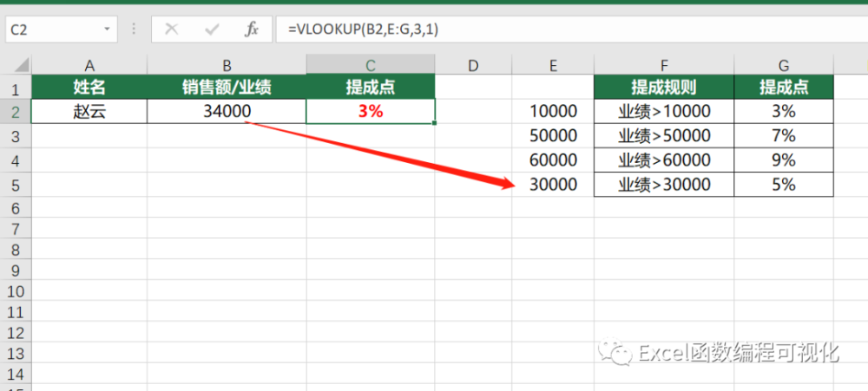This screenshot has width=868, height=391.
Task: Click 提成点 header in column C
Action: click(x=371, y=87)
